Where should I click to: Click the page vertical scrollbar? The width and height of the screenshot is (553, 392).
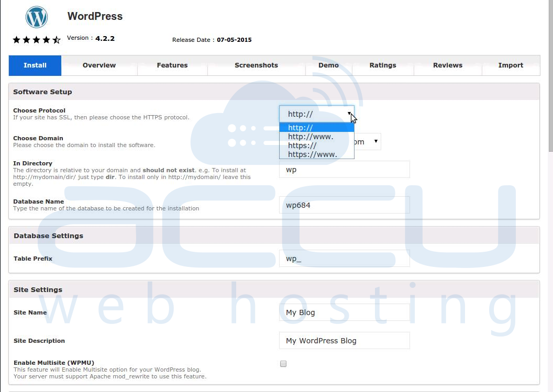tap(550, 76)
